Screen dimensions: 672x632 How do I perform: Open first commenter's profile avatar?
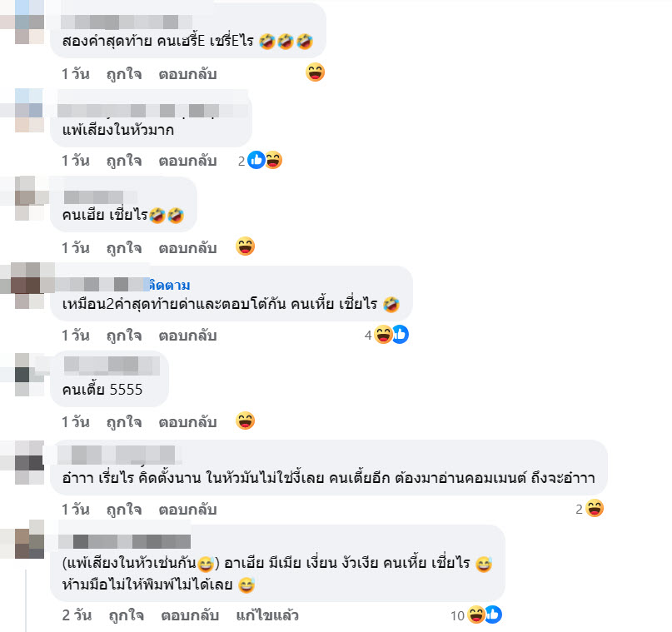[30, 22]
